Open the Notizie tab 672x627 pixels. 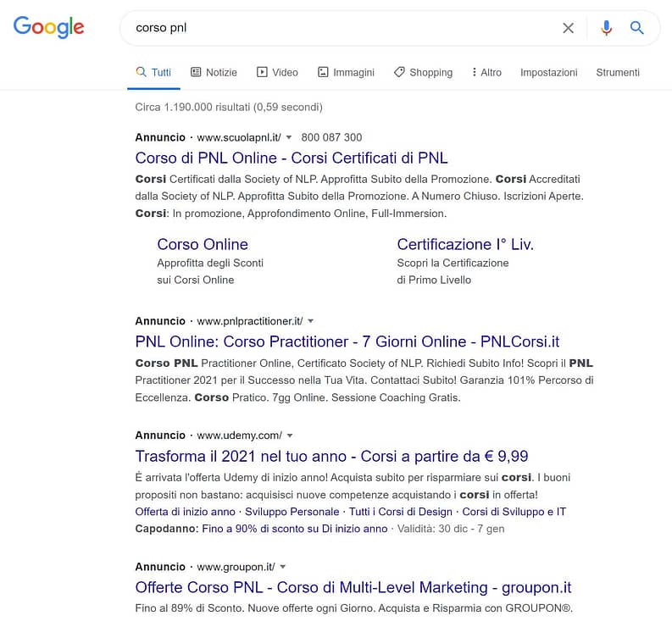pos(214,72)
